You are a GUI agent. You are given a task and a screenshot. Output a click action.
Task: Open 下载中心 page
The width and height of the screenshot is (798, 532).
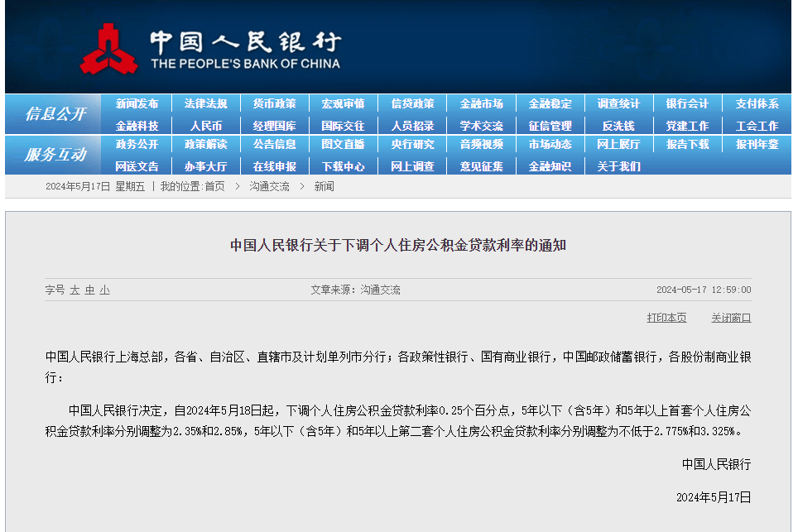point(343,166)
